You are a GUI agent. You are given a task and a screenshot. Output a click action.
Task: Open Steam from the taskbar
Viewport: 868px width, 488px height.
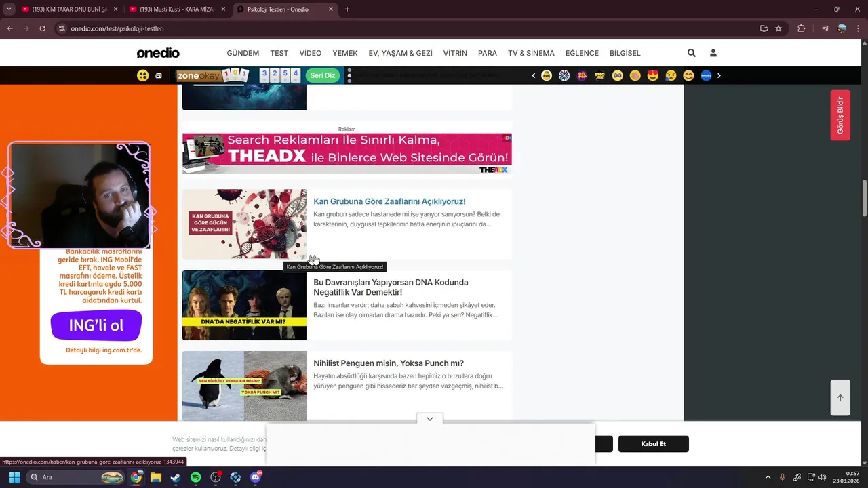click(x=175, y=477)
